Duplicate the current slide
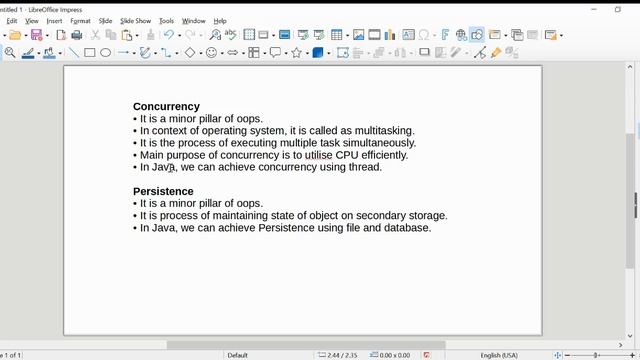Screen dimensions: 640x360 point(517,35)
